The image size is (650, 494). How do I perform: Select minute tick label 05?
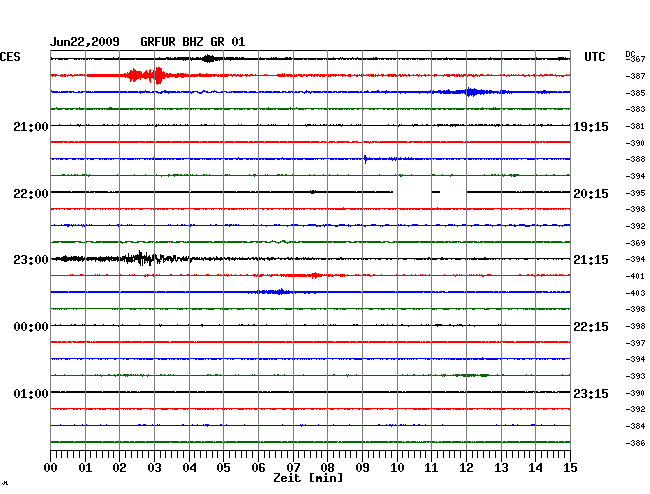[223, 467]
